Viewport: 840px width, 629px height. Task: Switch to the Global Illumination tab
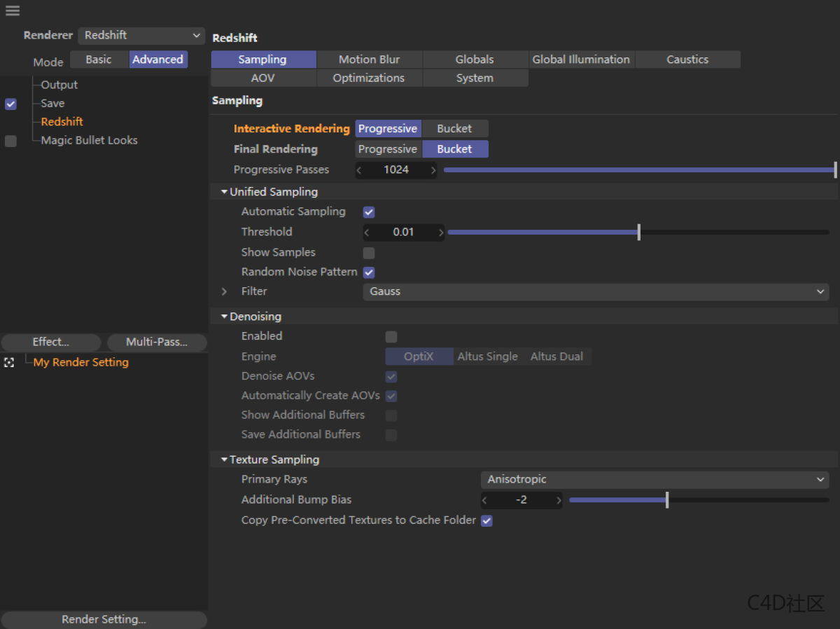point(581,60)
